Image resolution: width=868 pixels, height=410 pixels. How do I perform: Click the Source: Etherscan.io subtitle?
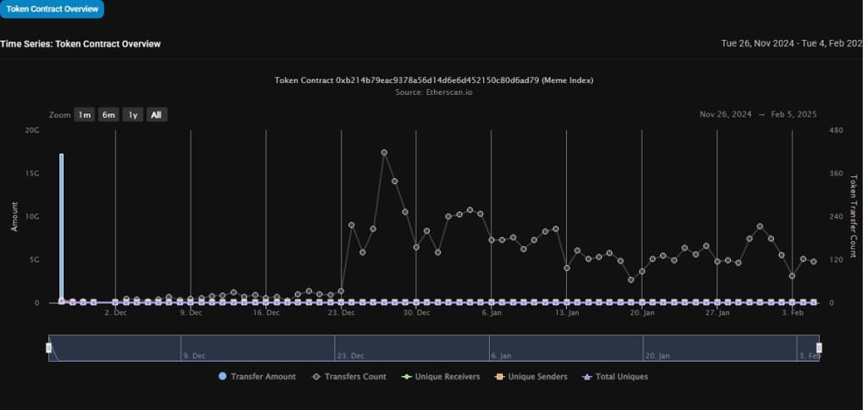pyautogui.click(x=433, y=91)
